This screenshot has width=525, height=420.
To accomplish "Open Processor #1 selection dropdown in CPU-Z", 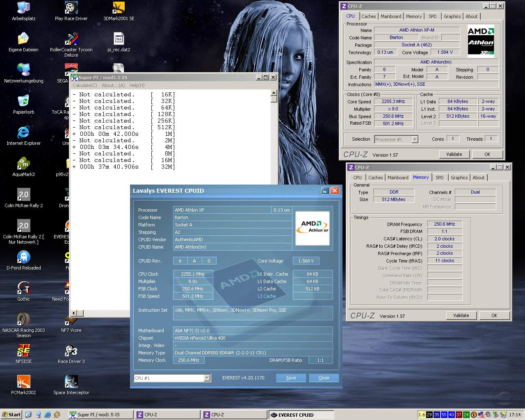I will [x=396, y=139].
